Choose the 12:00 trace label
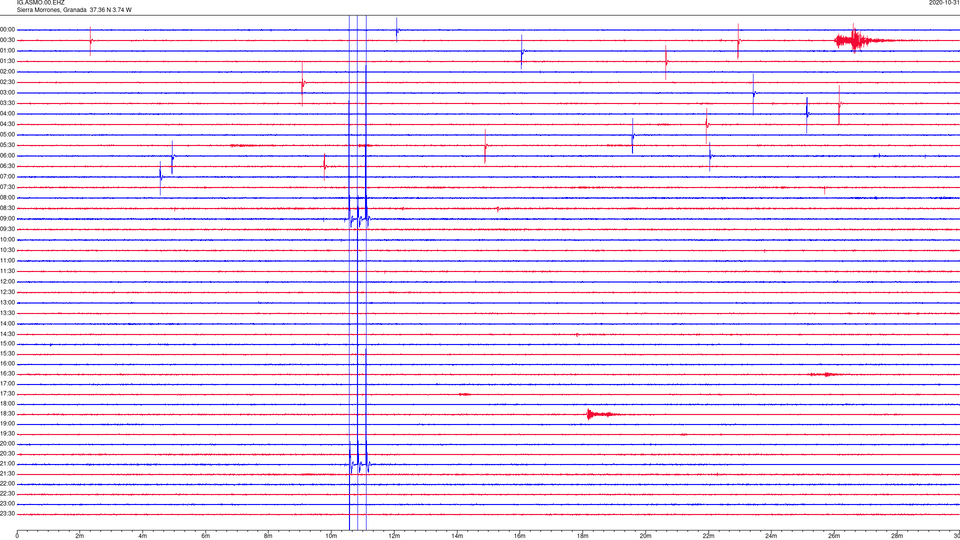Screen dimensions: 960x540 7,282
